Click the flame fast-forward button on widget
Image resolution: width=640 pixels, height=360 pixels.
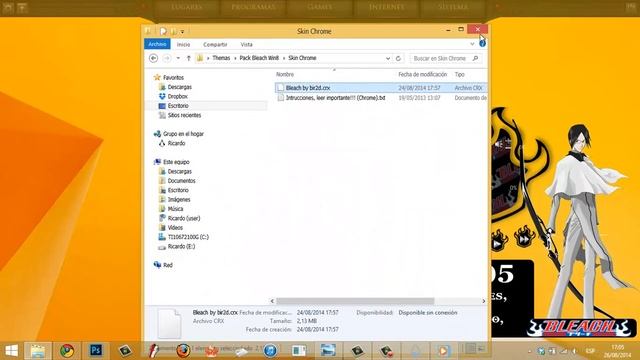pos(524,238)
